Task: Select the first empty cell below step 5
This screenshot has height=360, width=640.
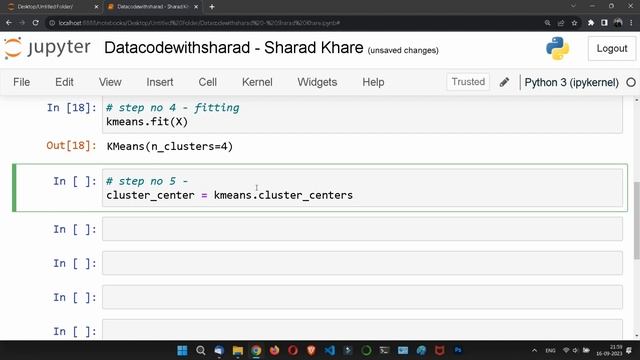Action: [362, 229]
